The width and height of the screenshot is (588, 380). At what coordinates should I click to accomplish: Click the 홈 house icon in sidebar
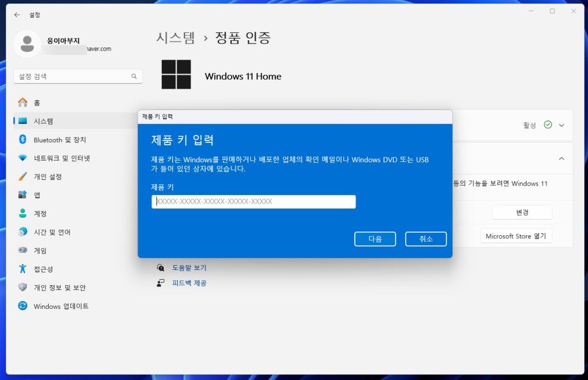point(23,102)
